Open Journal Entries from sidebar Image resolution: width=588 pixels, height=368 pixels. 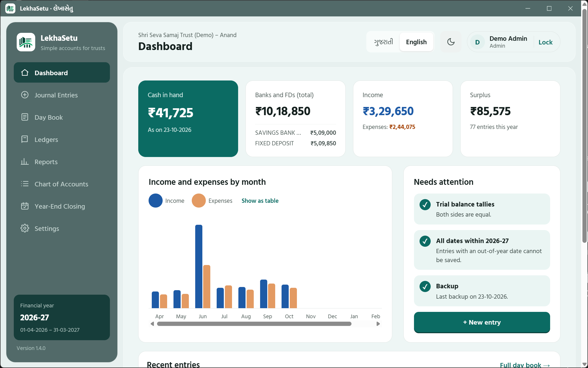pyautogui.click(x=62, y=95)
